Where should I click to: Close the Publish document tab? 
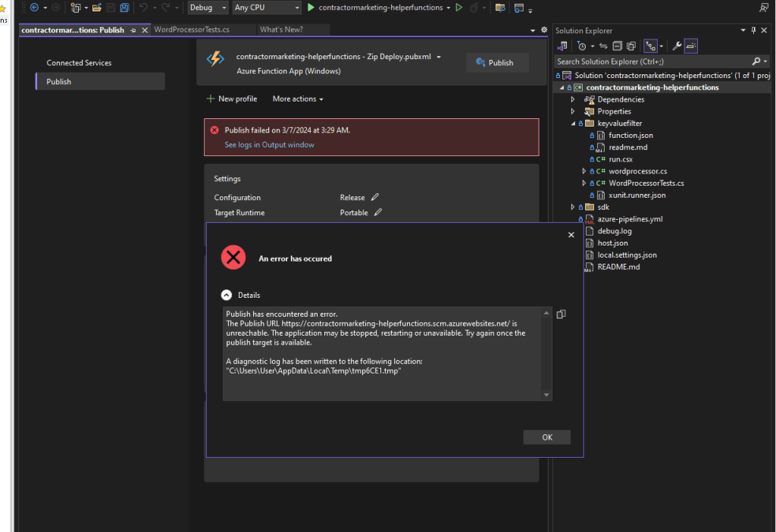(145, 30)
